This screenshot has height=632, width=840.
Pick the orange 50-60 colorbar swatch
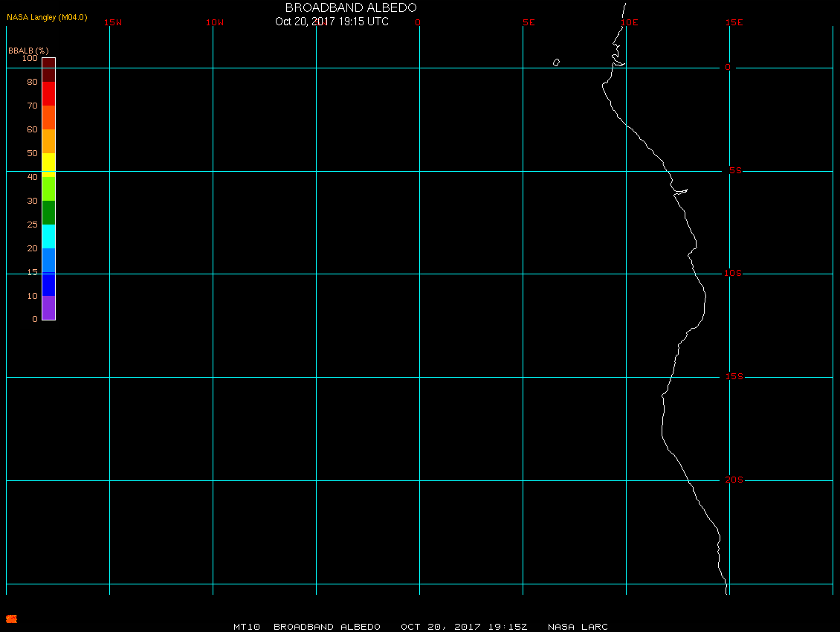pos(49,141)
